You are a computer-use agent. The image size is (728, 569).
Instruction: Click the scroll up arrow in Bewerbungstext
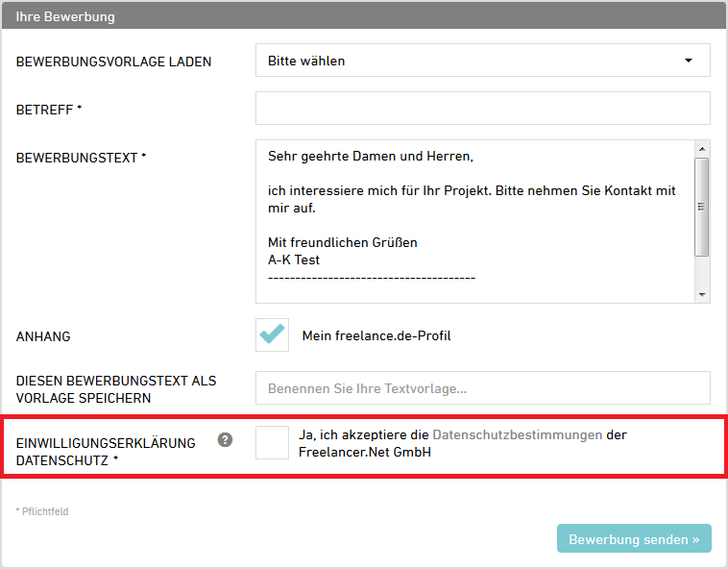click(702, 149)
